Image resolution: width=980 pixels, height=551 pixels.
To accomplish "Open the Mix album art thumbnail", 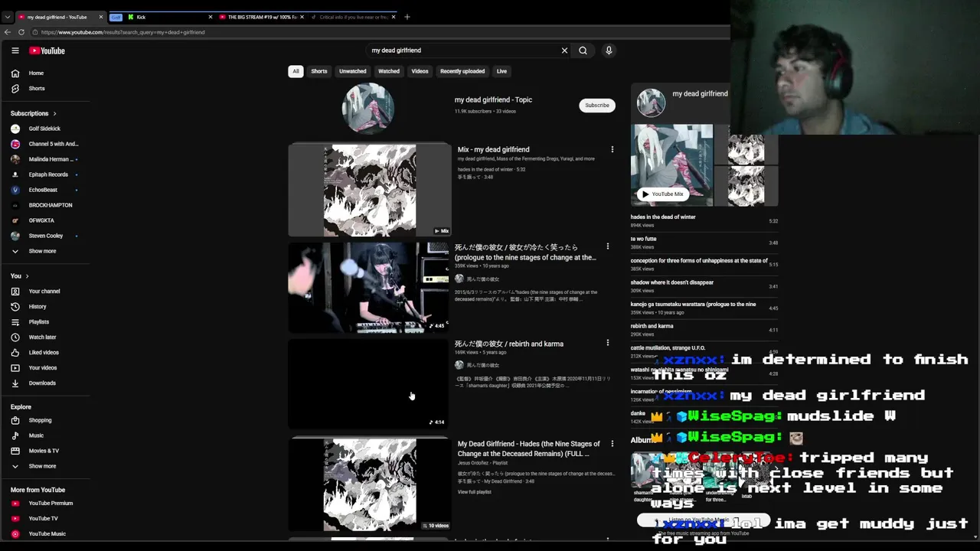I will tap(370, 190).
